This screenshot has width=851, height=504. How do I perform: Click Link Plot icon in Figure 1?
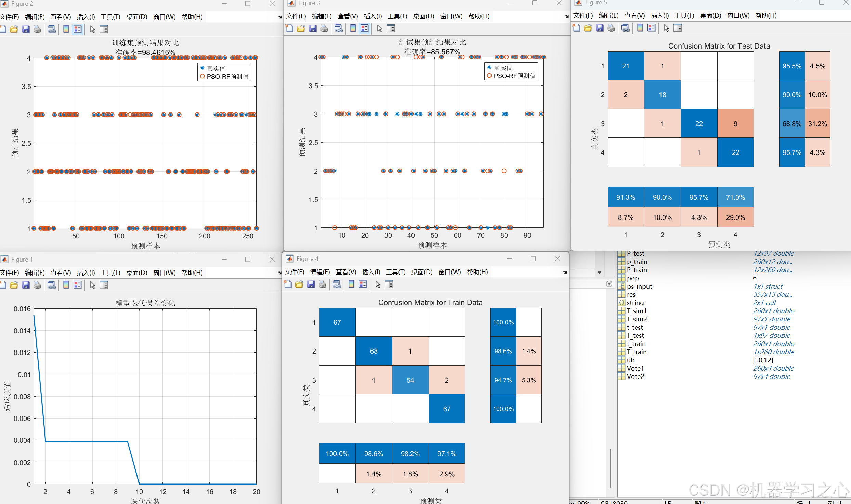click(52, 285)
